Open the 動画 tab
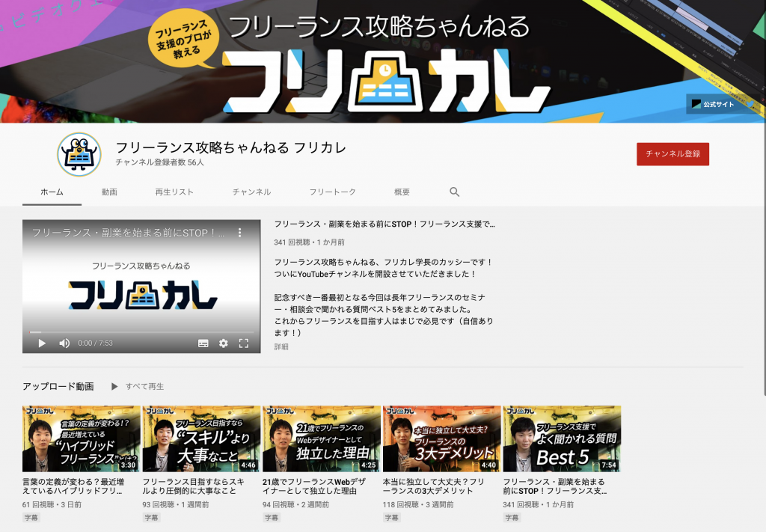 click(109, 192)
